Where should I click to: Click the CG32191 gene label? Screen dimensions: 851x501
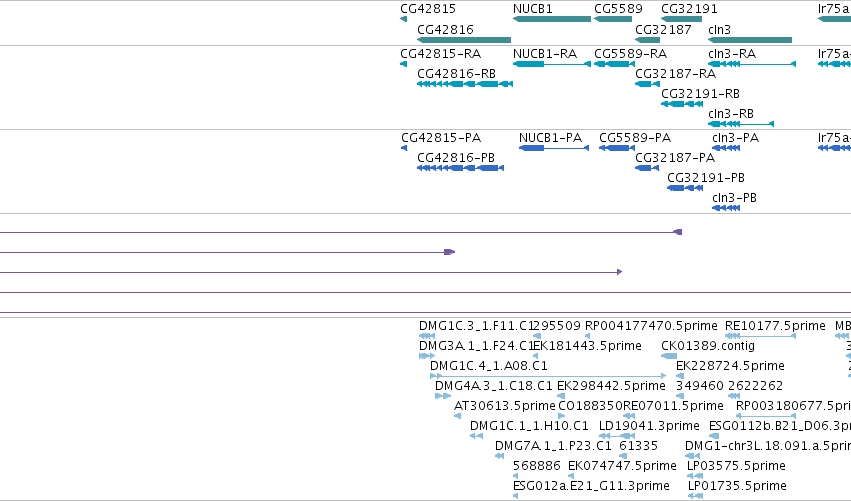point(689,9)
